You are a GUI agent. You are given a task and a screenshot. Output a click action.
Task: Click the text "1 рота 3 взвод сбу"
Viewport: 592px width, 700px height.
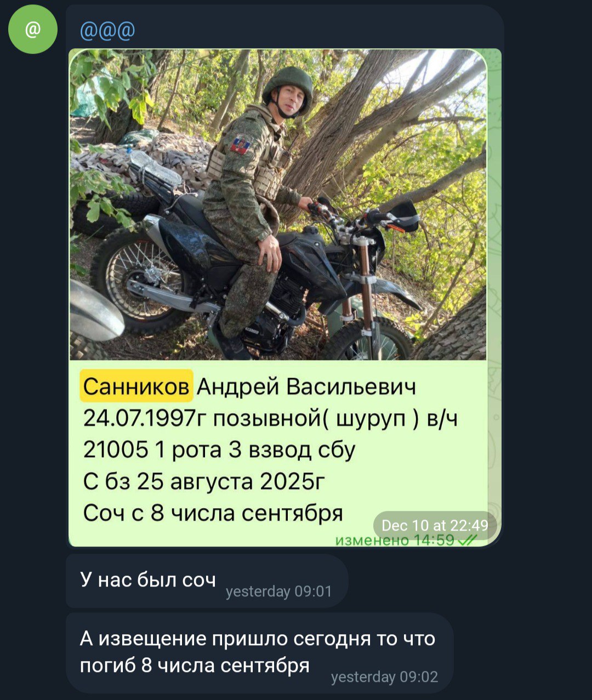[x=255, y=450]
